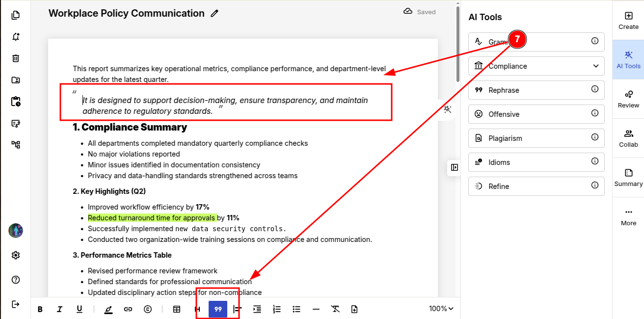Toggle bold formatting in toolbar

coord(40,309)
